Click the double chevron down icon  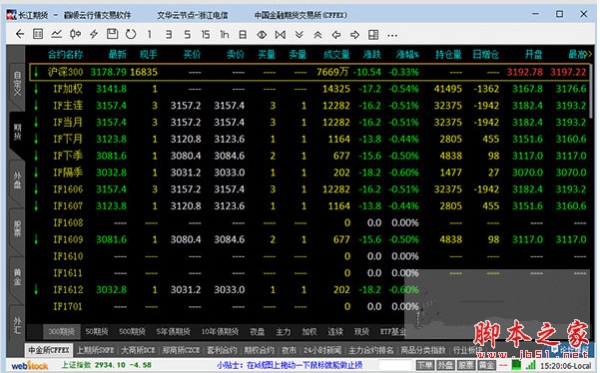[x=299, y=35]
